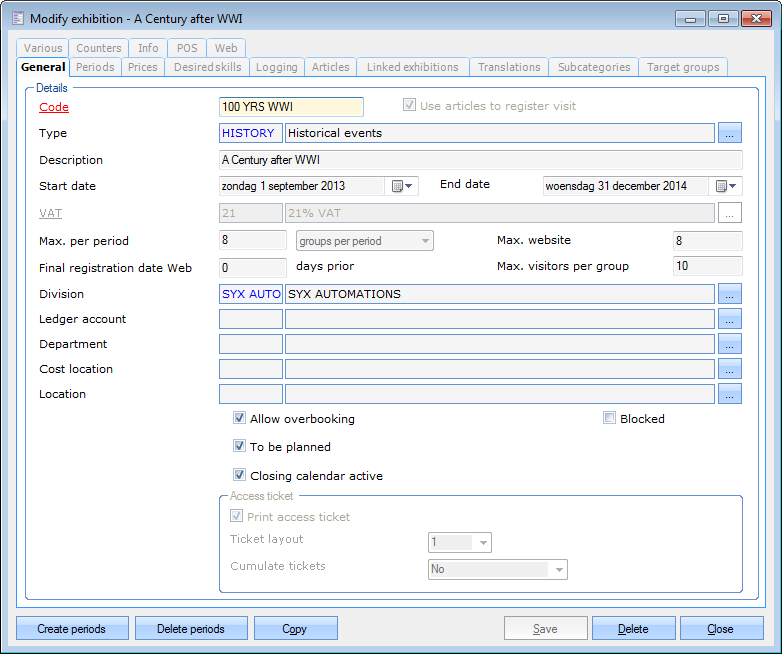Viewport: 782px width, 654px height.
Task: Click the Ledger account browse button
Action: click(729, 319)
